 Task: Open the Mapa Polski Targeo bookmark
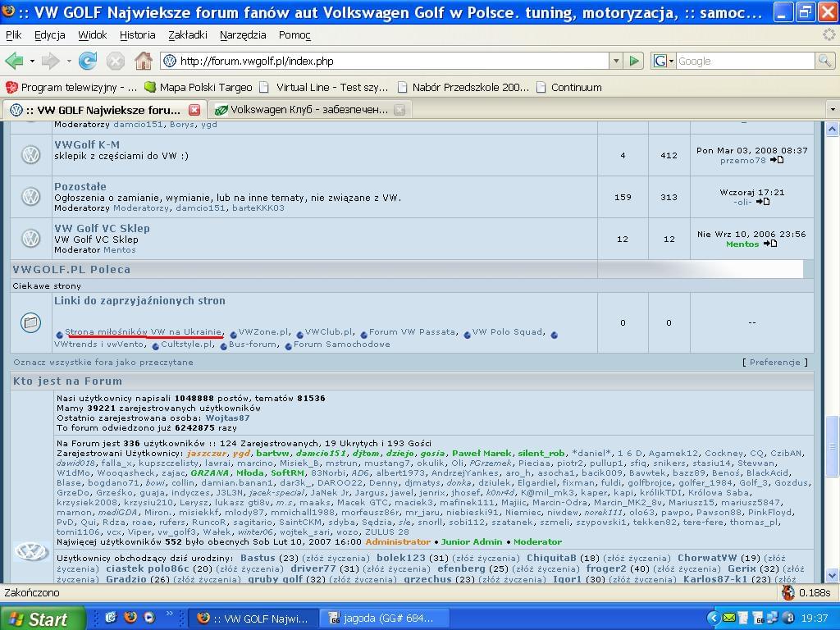tap(199, 87)
